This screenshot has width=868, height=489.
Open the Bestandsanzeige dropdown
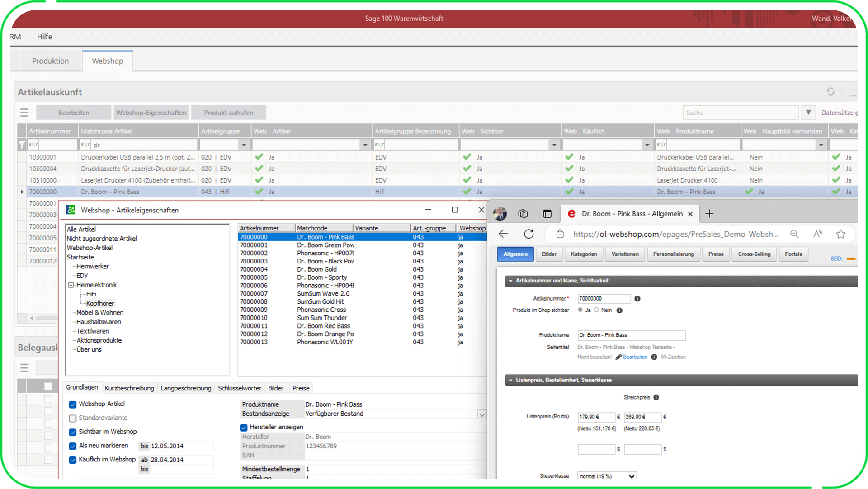(x=482, y=414)
